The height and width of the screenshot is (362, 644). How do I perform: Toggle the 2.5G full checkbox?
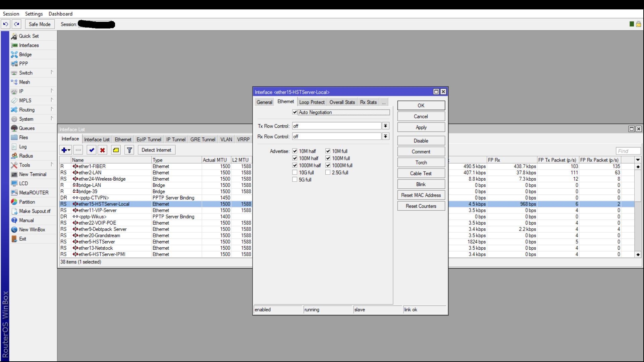point(328,173)
